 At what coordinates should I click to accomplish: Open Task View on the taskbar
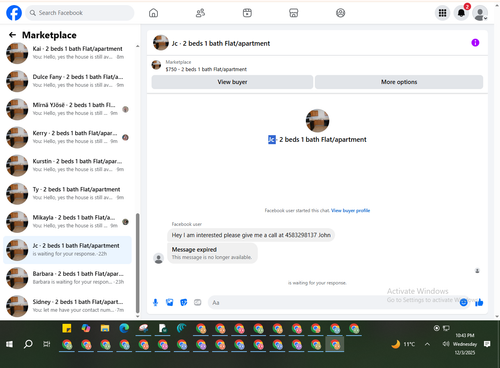click(x=47, y=344)
